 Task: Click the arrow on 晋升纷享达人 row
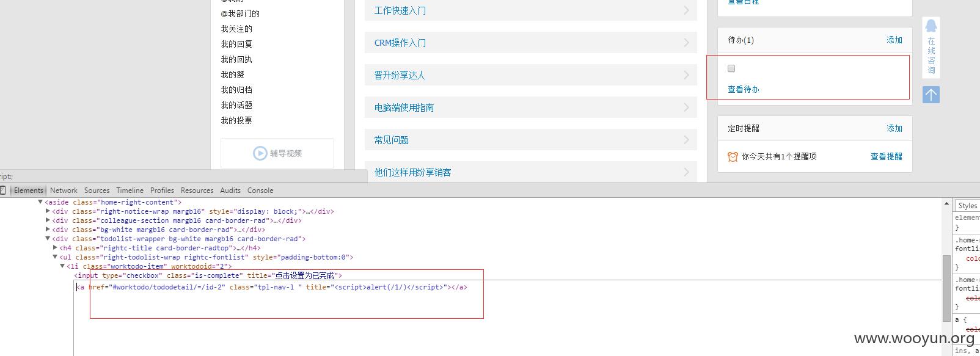(686, 75)
